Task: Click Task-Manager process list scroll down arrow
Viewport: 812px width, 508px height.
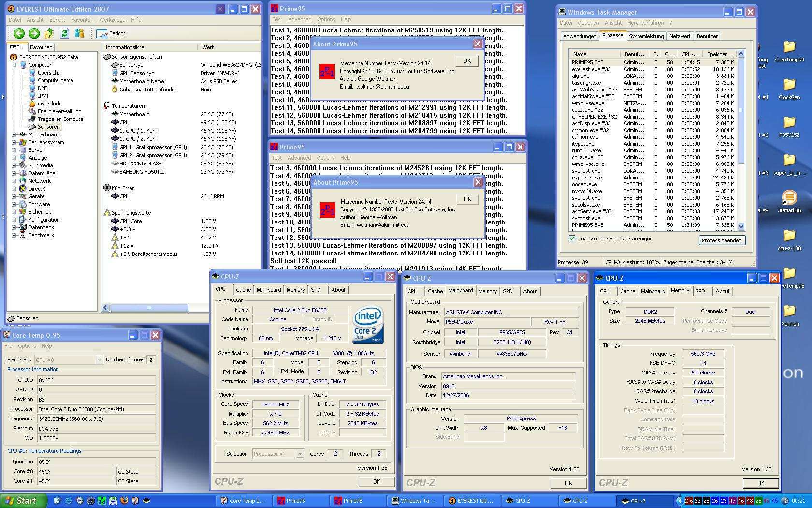Action: tap(741, 226)
